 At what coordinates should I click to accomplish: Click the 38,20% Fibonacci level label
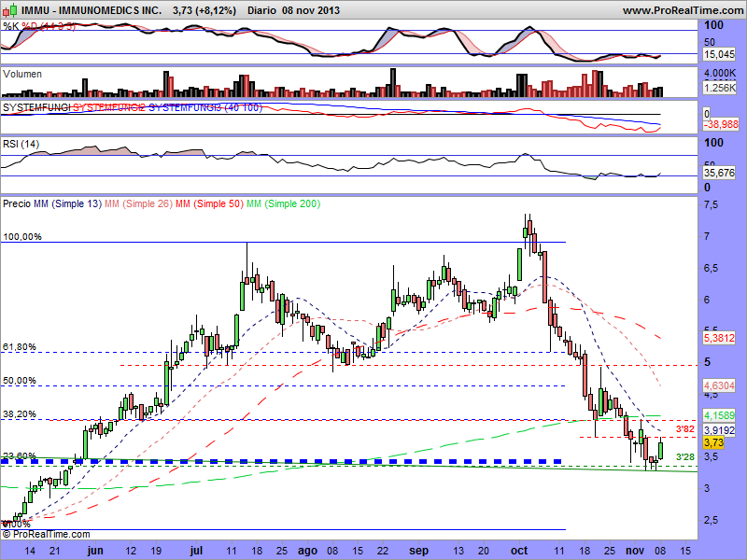(x=19, y=413)
